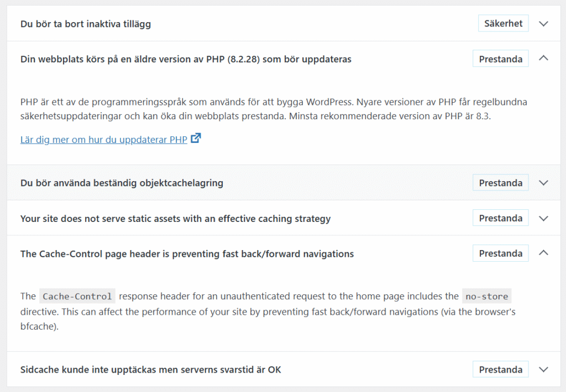Click the 'Cache-Control' code snippet
Image resolution: width=566 pixels, height=392 pixels.
[x=77, y=296]
